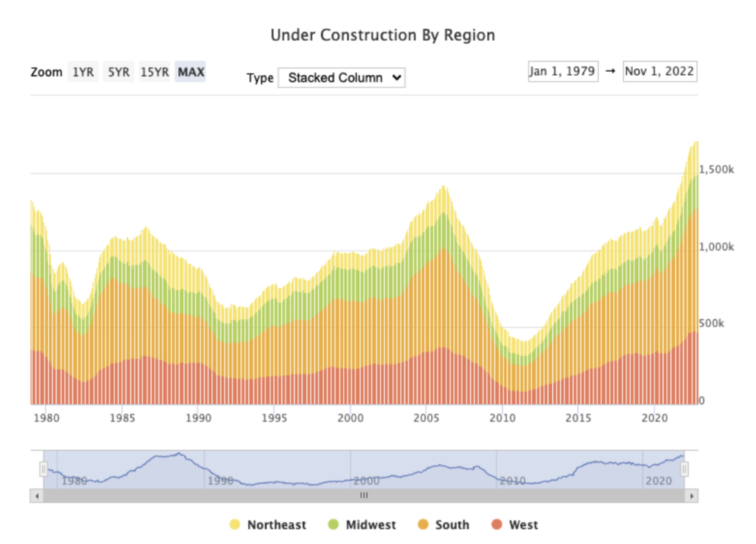Image resolution: width=756 pixels, height=544 pixels.
Task: Set zoom range to 5YR
Action: (x=119, y=72)
